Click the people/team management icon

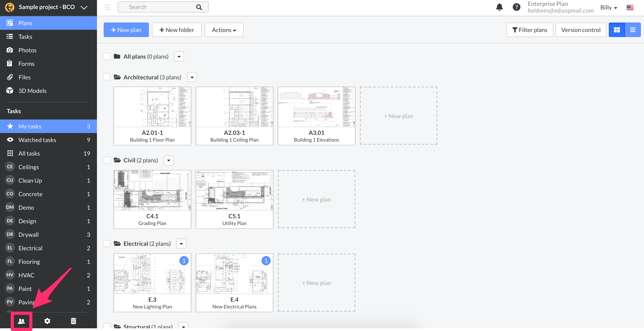click(x=21, y=321)
